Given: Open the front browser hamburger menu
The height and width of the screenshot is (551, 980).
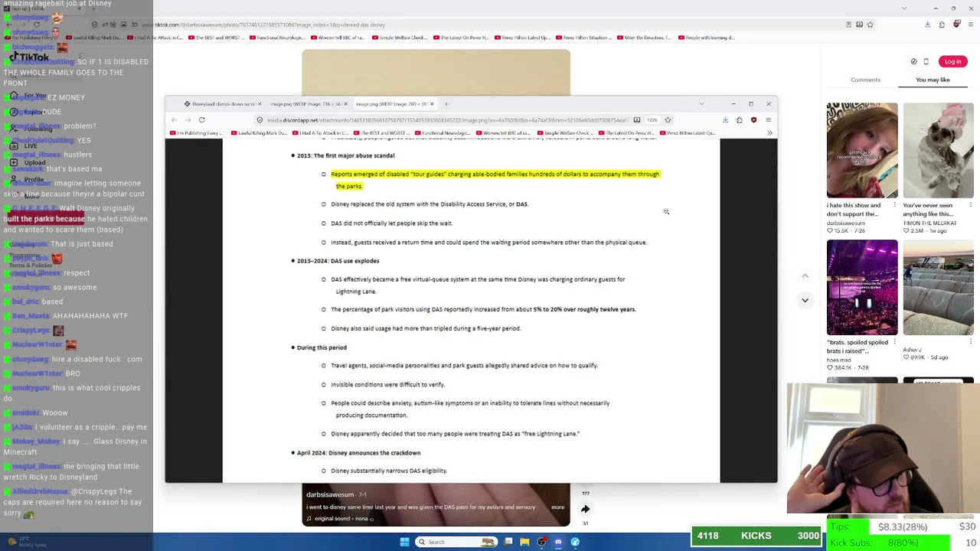Looking at the screenshot, I should click(x=768, y=120).
